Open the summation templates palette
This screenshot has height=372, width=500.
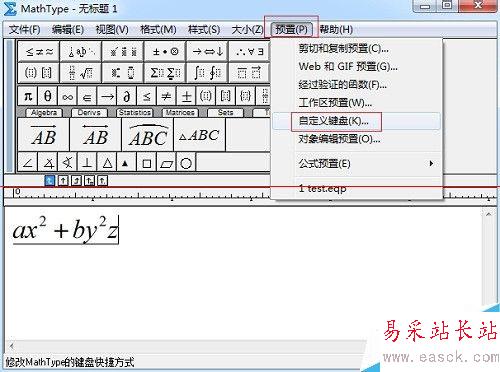pos(165,72)
